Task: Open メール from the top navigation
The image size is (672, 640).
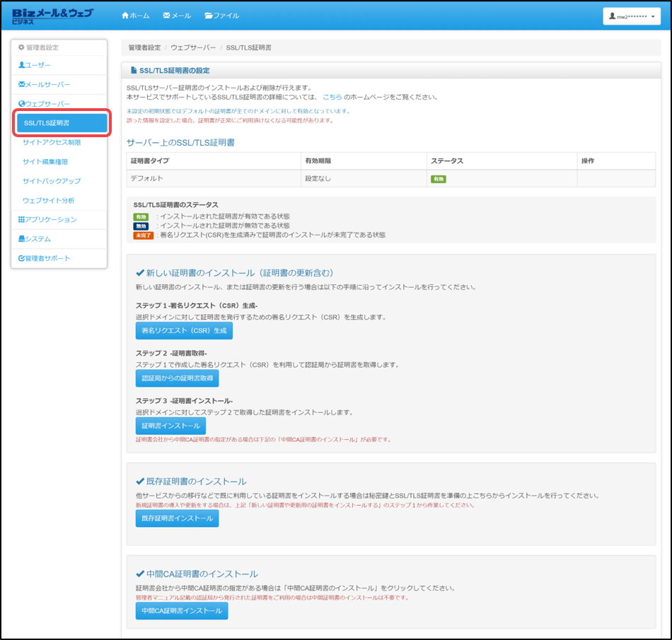Action: pos(176,16)
